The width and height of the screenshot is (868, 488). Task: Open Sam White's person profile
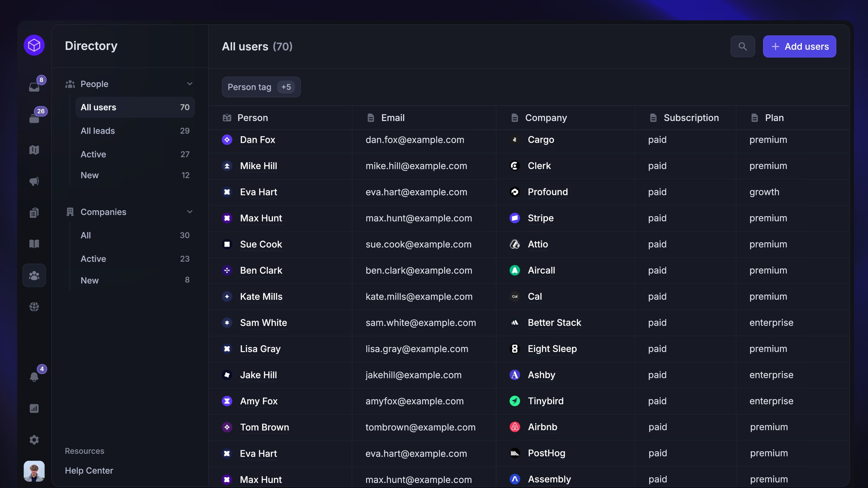[264, 323]
